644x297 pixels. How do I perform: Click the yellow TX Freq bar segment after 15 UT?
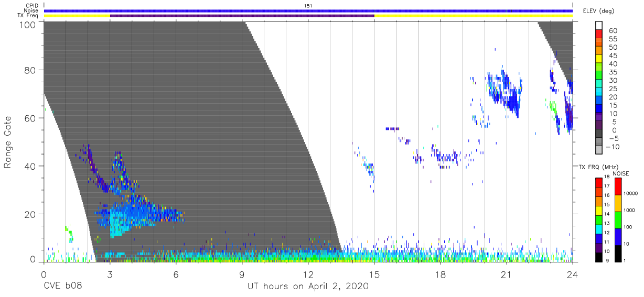point(474,16)
